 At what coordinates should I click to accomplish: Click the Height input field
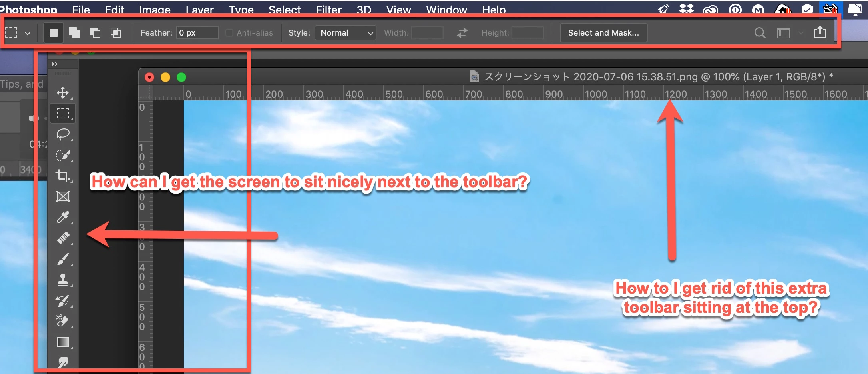point(528,33)
